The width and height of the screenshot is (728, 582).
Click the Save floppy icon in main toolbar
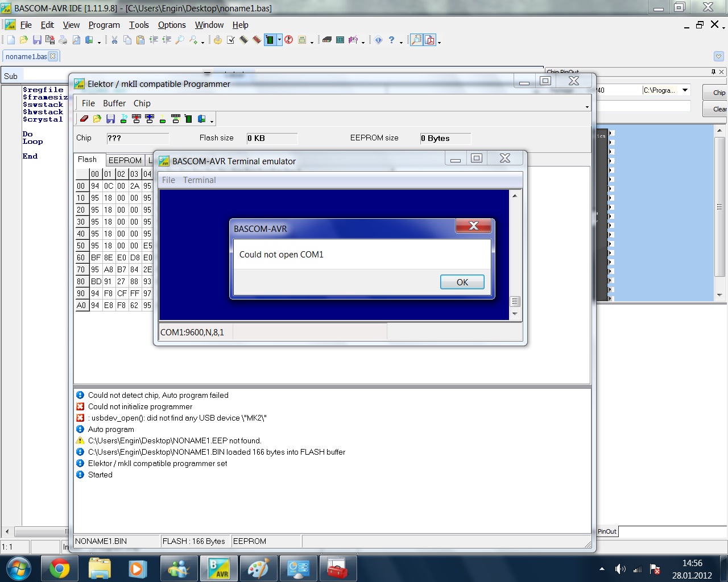pos(37,40)
